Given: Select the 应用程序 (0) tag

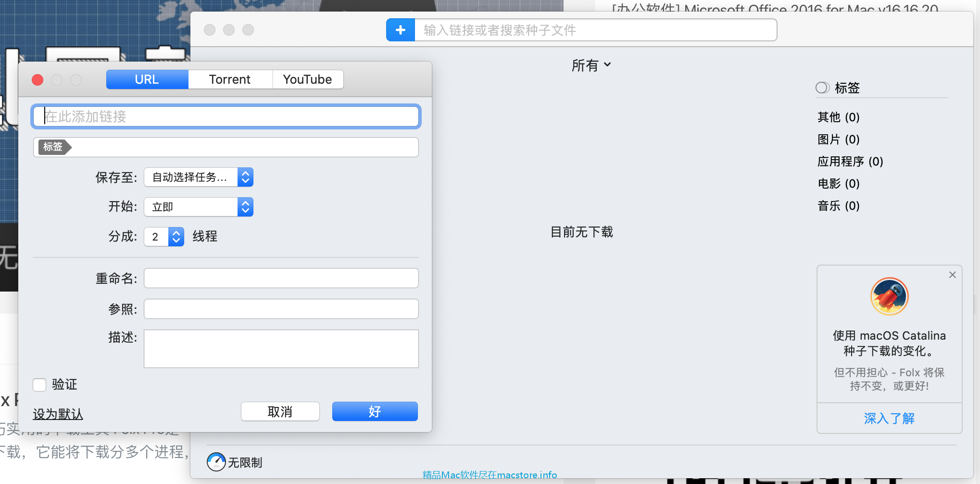Looking at the screenshot, I should 850,161.
